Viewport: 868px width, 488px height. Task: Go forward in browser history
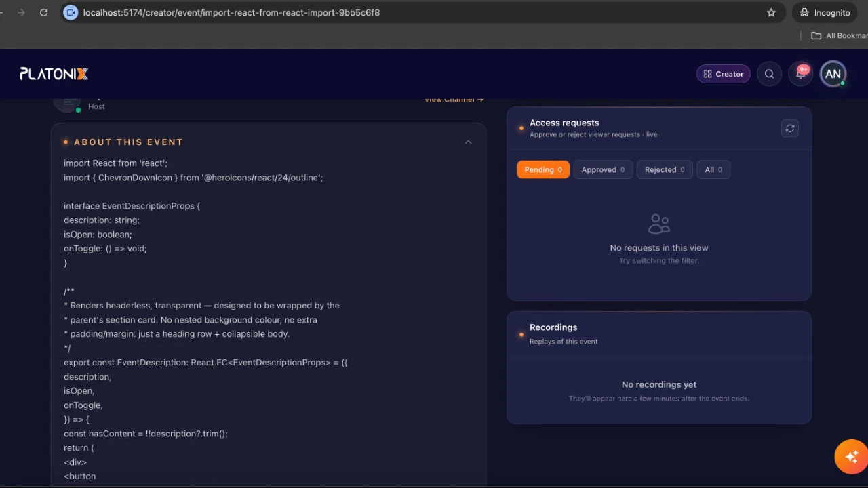tap(21, 12)
